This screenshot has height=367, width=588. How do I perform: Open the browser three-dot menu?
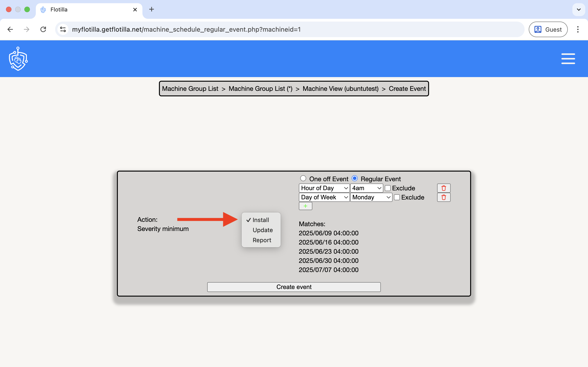click(578, 29)
